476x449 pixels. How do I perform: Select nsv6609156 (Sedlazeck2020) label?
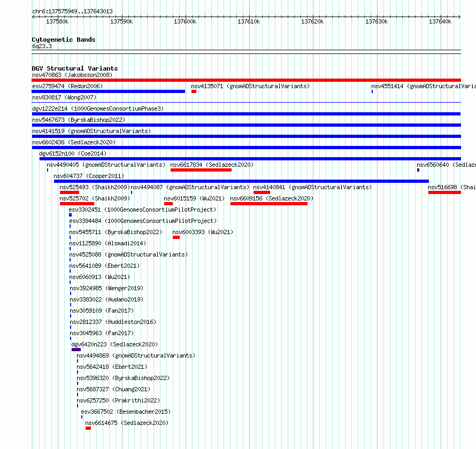click(x=272, y=198)
